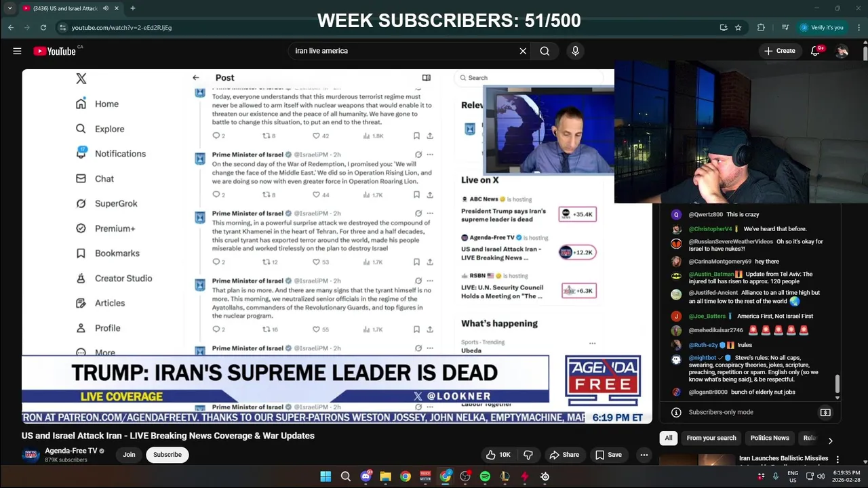Like the video with 10K likes
868x488 pixels.
pos(498,455)
